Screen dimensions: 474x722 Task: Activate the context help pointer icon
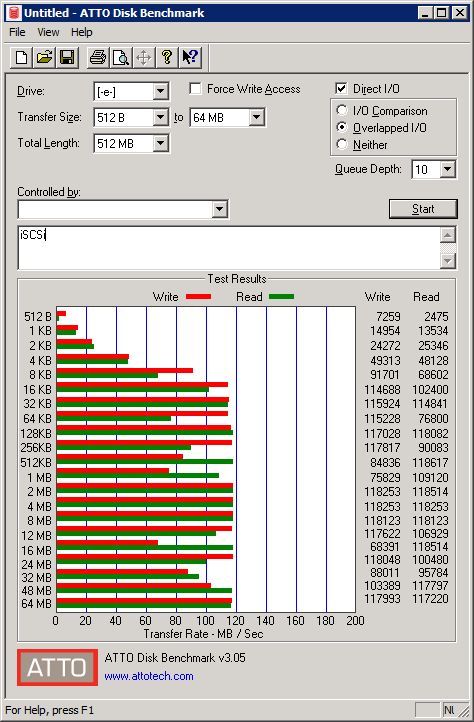coord(190,58)
